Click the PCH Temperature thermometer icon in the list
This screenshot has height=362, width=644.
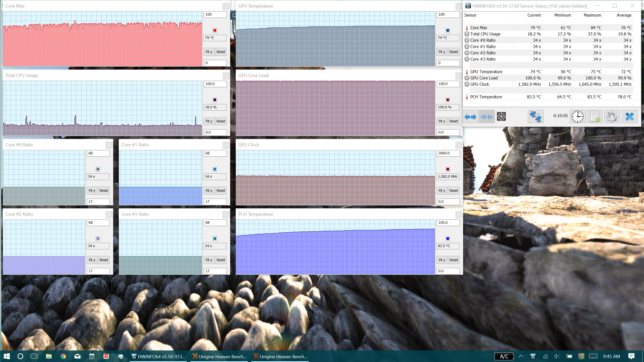[467, 97]
